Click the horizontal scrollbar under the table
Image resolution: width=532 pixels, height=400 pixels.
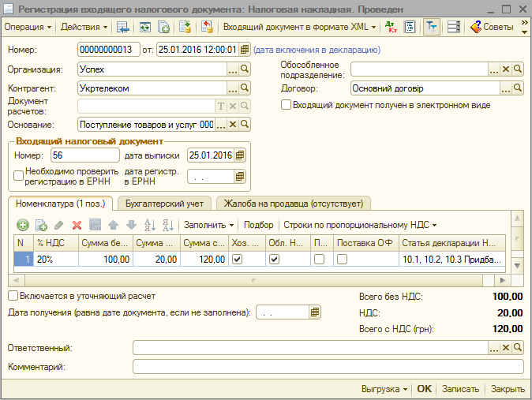(253, 279)
